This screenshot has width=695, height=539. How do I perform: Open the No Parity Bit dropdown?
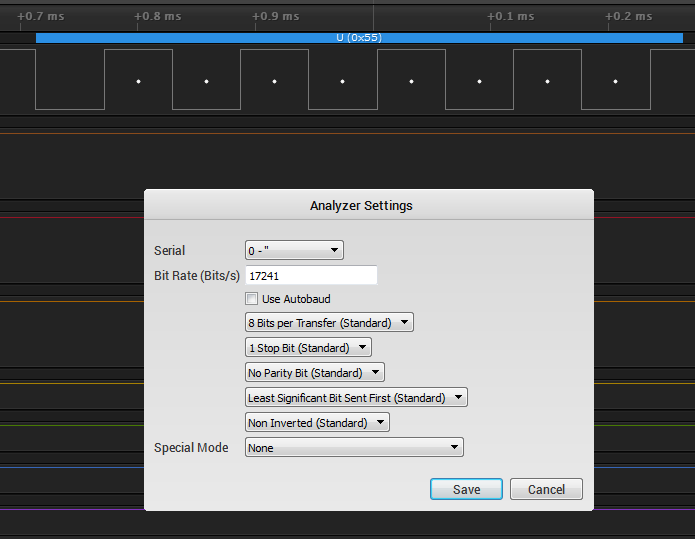pyautogui.click(x=315, y=372)
